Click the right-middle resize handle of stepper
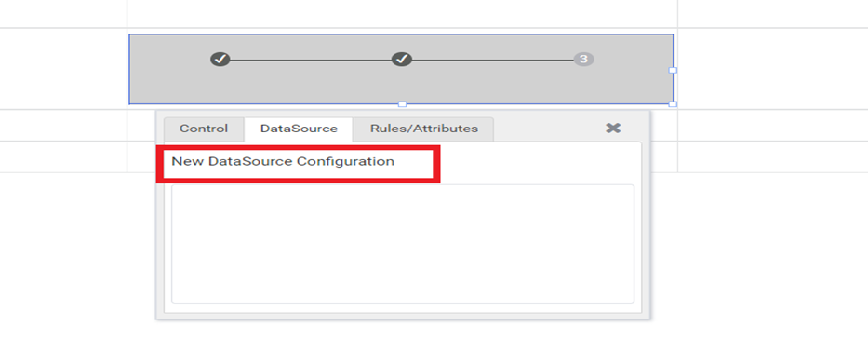Viewport: 868px width, 339px height. [x=673, y=71]
